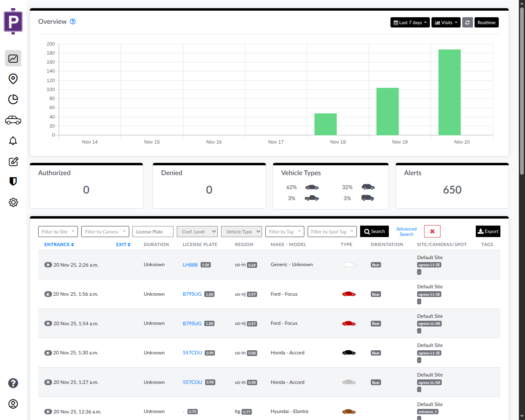Open the Last 7 days date range dropdown
The width and height of the screenshot is (525, 420).
410,22
